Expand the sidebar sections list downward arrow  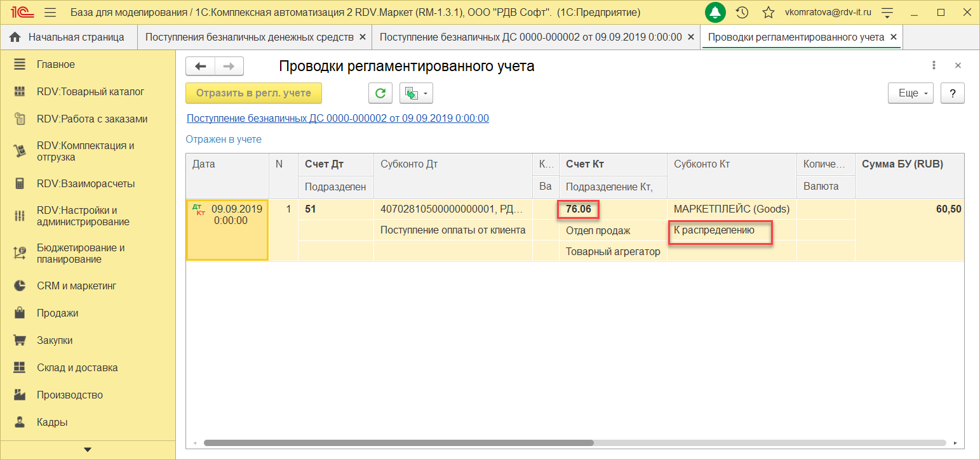(x=88, y=450)
